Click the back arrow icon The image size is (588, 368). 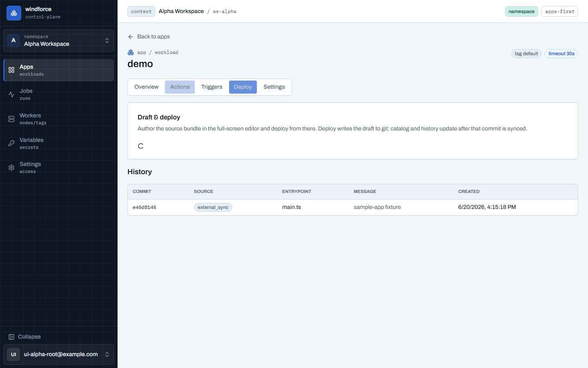tap(131, 37)
